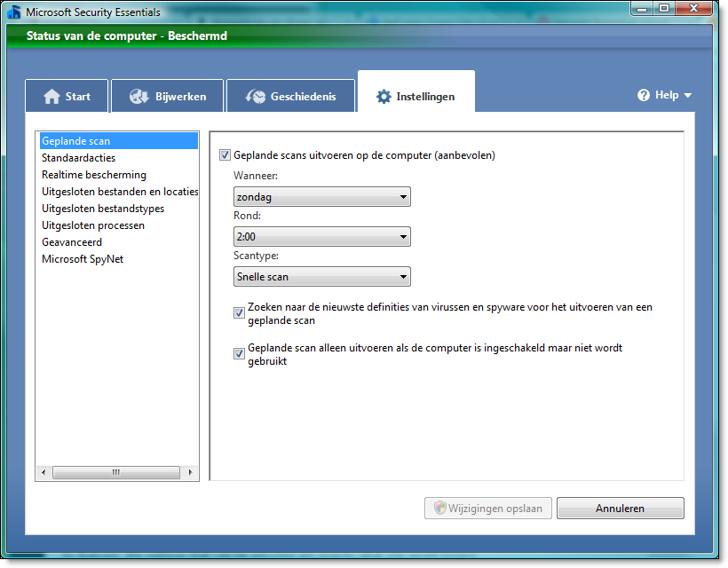Screen dimensions: 728x568
Task: Close the Microsoft Security Essentials window
Action: coord(693,8)
